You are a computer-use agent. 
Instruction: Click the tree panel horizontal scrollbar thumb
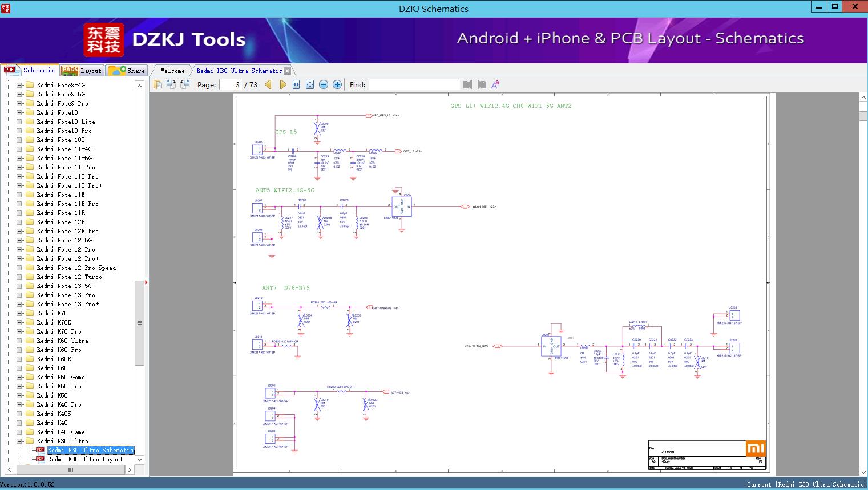(71, 469)
